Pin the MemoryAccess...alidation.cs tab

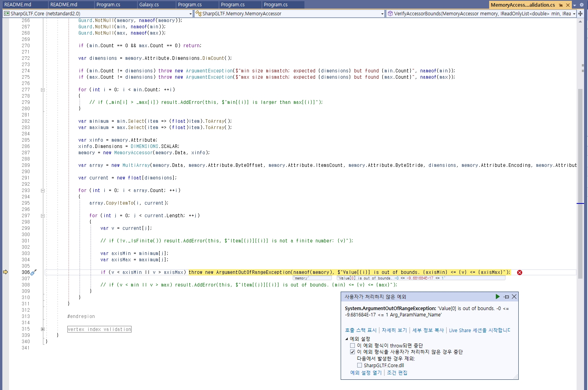pos(561,5)
